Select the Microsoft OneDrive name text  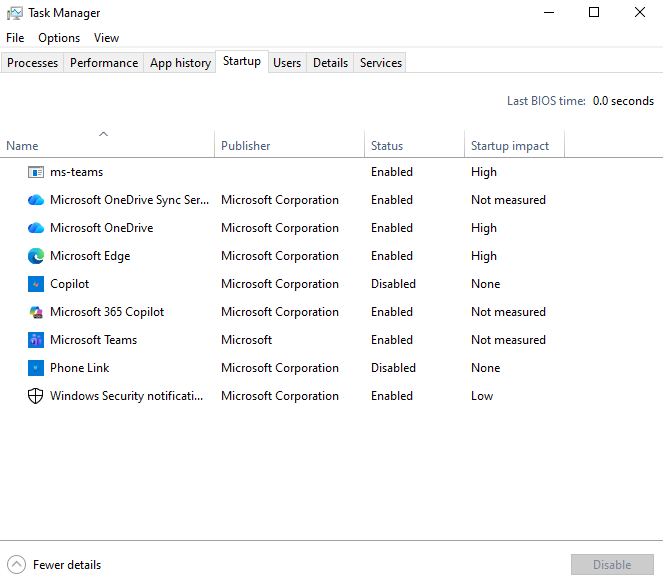[101, 228]
